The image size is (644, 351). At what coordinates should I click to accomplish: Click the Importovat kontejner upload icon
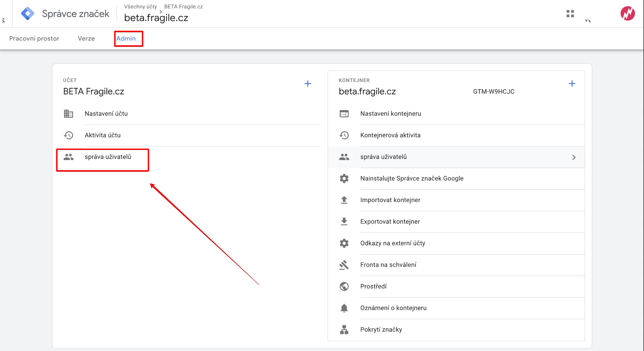pyautogui.click(x=344, y=200)
